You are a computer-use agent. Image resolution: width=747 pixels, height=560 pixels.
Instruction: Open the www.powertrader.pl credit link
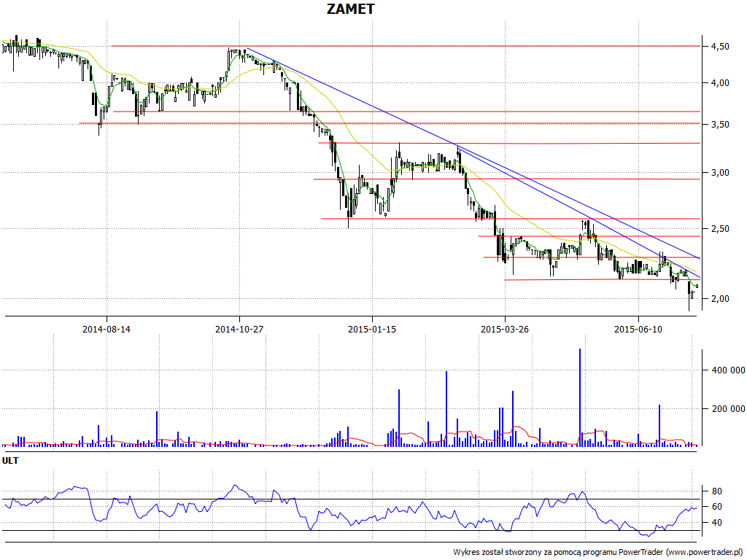click(705, 552)
